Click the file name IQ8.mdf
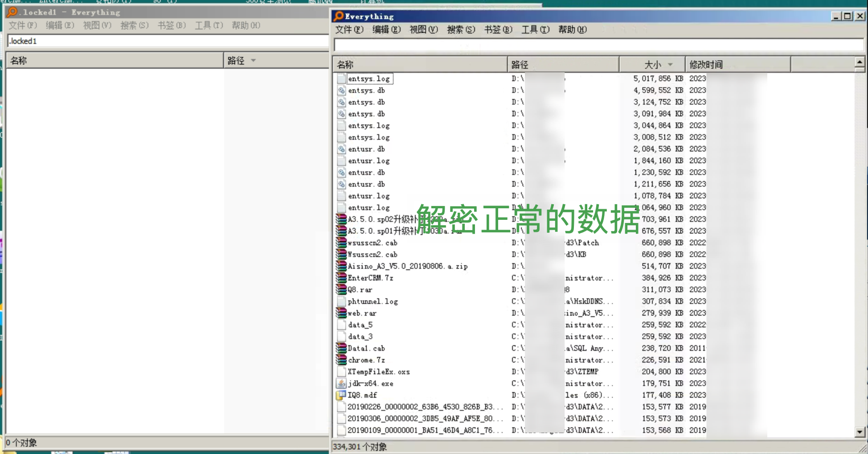The width and height of the screenshot is (868, 454). tap(362, 395)
